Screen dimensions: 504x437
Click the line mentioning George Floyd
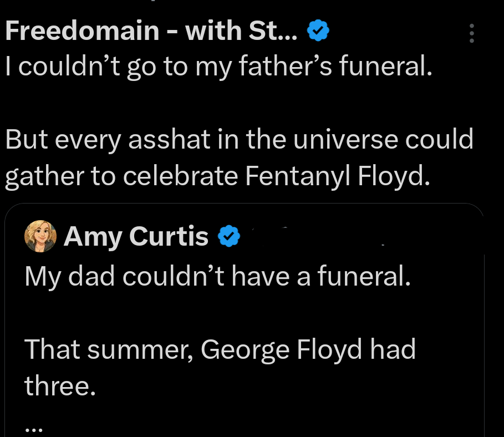(x=220, y=349)
